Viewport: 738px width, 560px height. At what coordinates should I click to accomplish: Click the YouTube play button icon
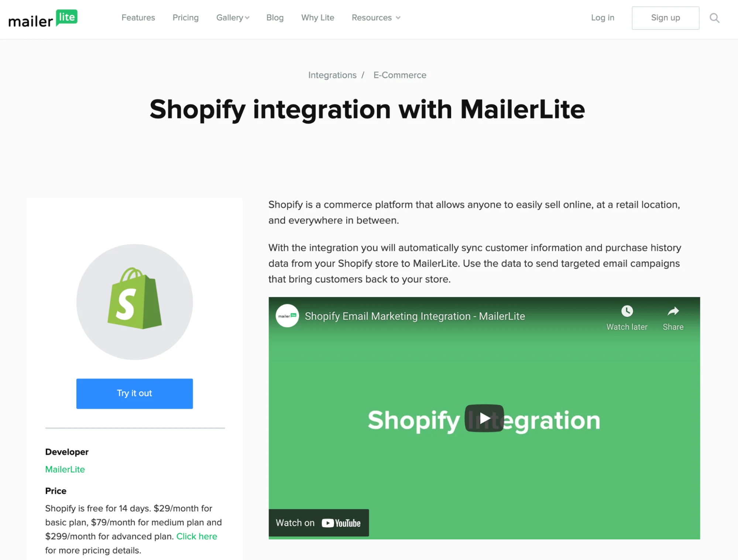484,417
